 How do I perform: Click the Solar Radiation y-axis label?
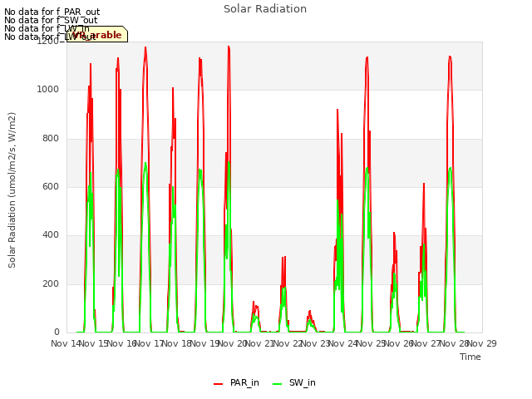point(12,190)
